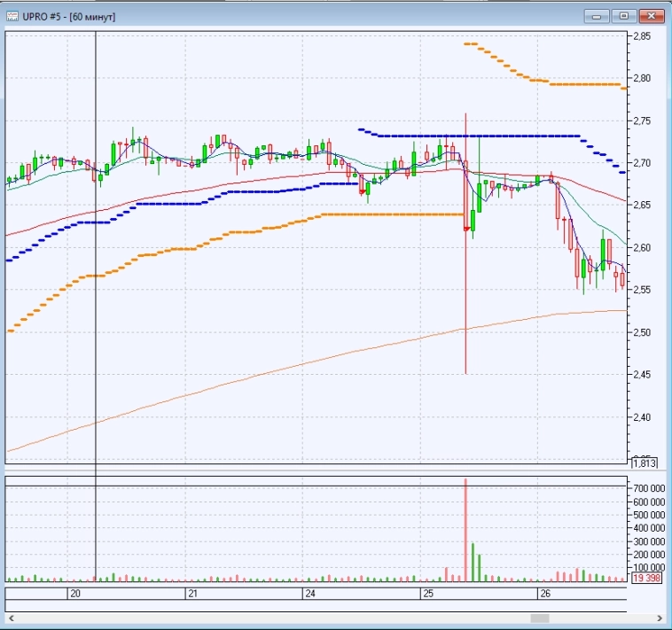This screenshot has width=672, height=630.
Task: Select the date label 24 on time axis
Action: 309,594
